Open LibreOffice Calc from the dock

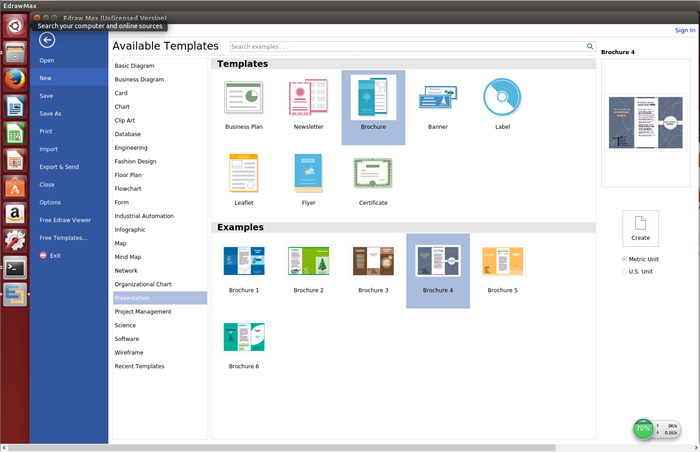click(15, 134)
